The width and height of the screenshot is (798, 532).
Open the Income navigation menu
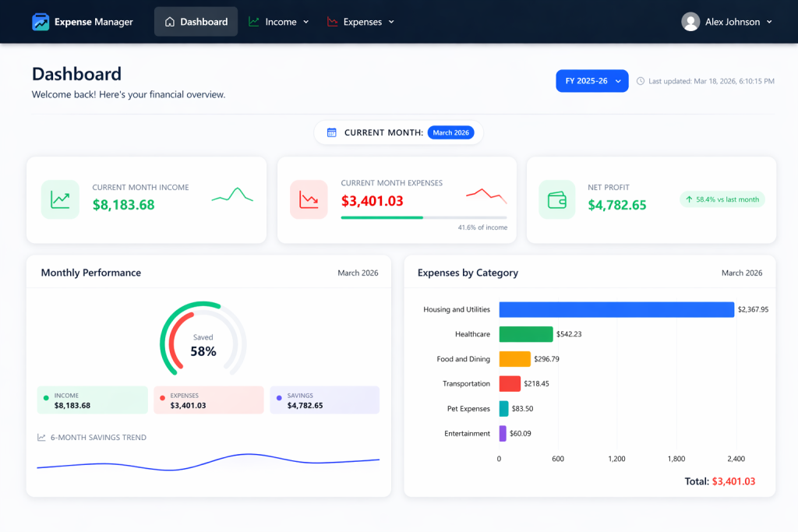coord(279,22)
